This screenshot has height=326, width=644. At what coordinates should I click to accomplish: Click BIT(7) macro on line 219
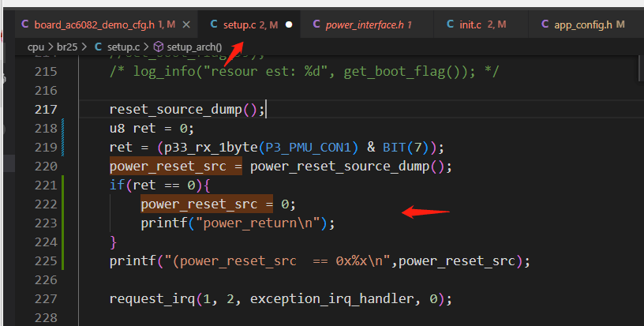point(406,148)
